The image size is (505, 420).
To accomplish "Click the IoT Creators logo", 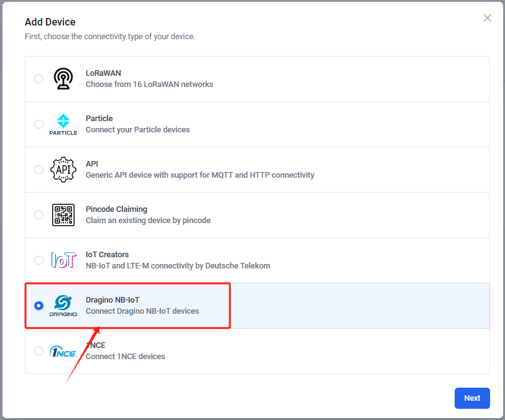I will click(x=63, y=260).
